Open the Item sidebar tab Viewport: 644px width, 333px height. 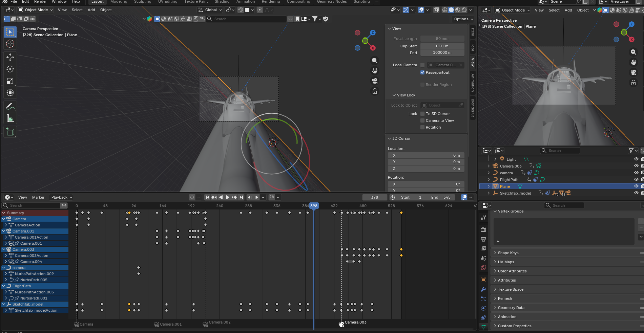[x=473, y=32]
